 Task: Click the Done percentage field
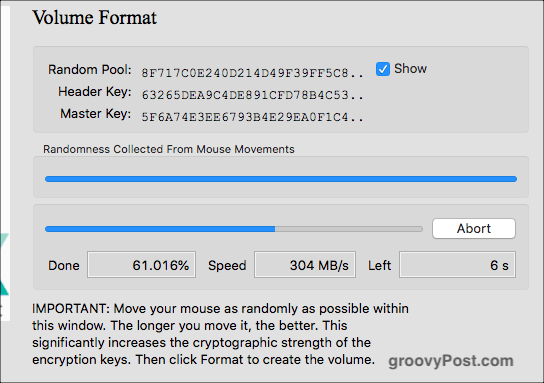pyautogui.click(x=141, y=265)
